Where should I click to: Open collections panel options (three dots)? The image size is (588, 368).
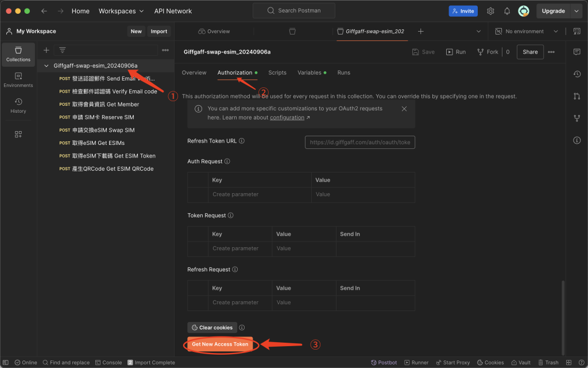pyautogui.click(x=165, y=50)
